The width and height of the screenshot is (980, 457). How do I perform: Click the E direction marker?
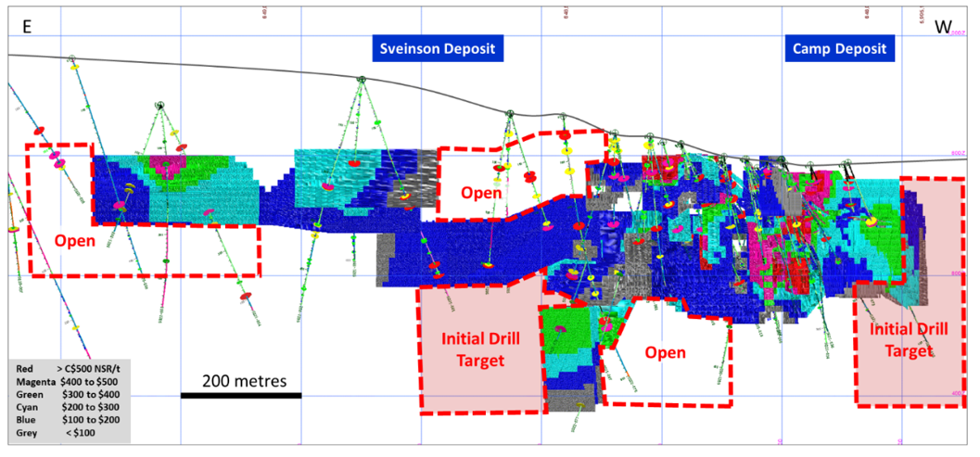[x=28, y=28]
